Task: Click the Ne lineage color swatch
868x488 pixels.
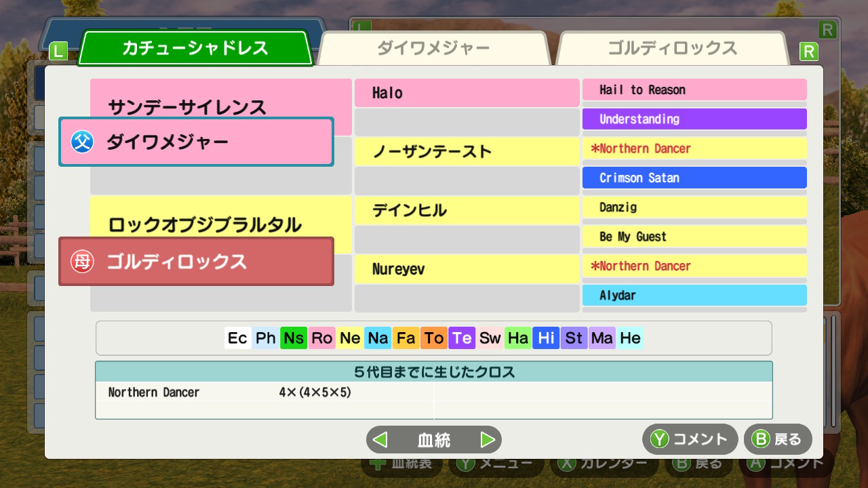Action: click(x=350, y=338)
